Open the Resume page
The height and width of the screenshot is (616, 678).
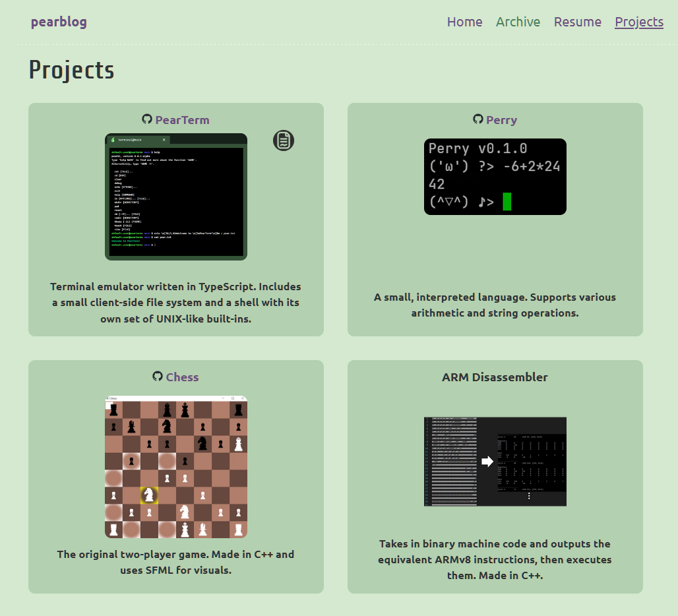[x=577, y=22]
